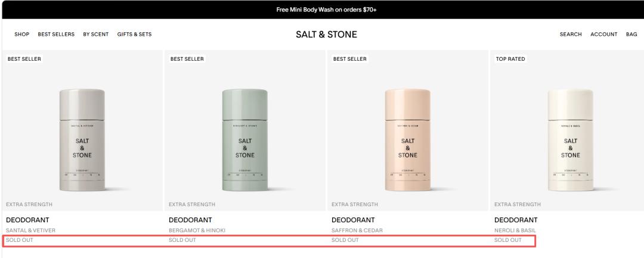Viewport: 644px width, 258px height.
Task: Open the BY SCENT menu
Action: point(95,35)
